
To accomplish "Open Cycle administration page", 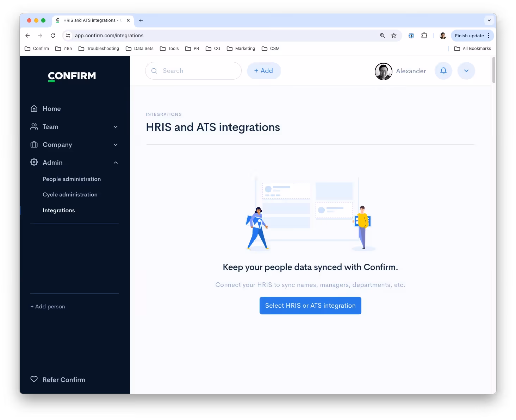I will pyautogui.click(x=70, y=195).
